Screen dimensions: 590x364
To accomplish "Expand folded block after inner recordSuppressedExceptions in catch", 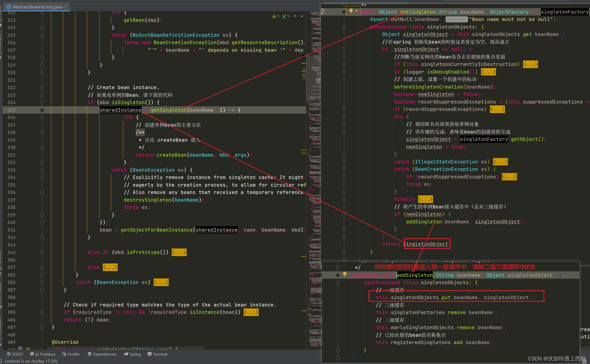I will click(x=509, y=177).
